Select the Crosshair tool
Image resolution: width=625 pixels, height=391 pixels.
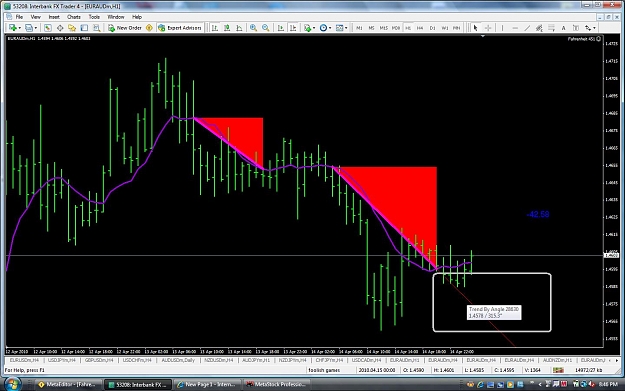(488, 28)
